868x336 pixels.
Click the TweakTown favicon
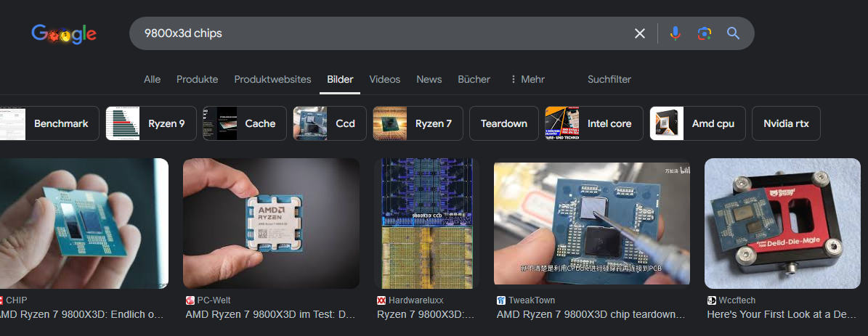(x=501, y=300)
